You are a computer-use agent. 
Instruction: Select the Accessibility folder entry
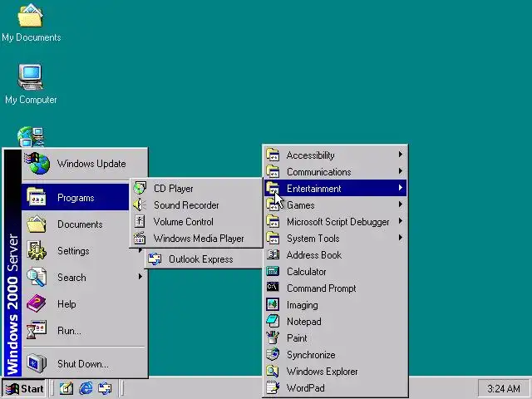(335, 155)
